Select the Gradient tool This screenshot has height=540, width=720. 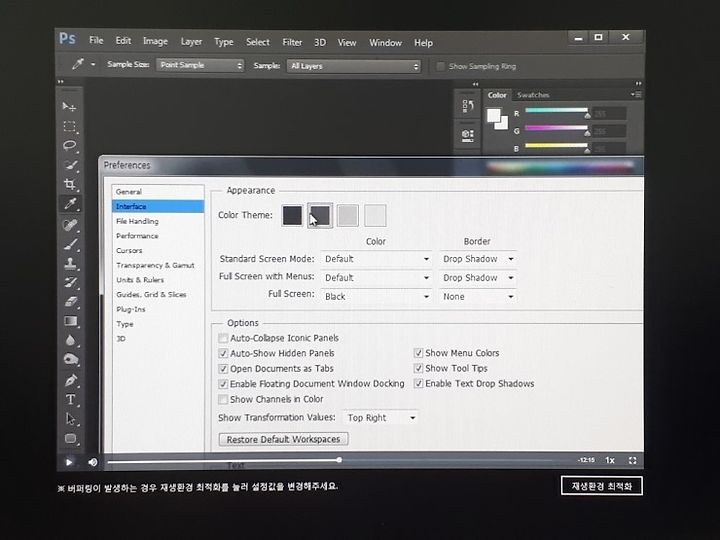pyautogui.click(x=70, y=321)
